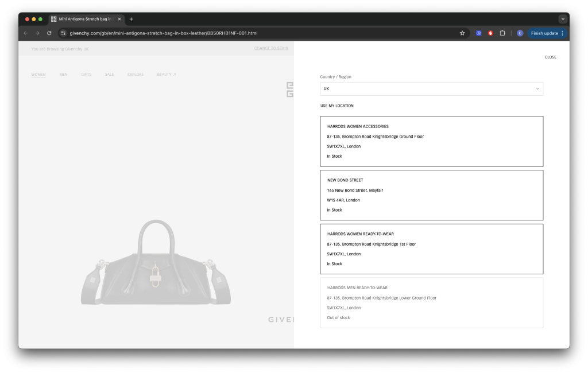
Task: Expand the tab search chevron at top right
Action: point(563,19)
